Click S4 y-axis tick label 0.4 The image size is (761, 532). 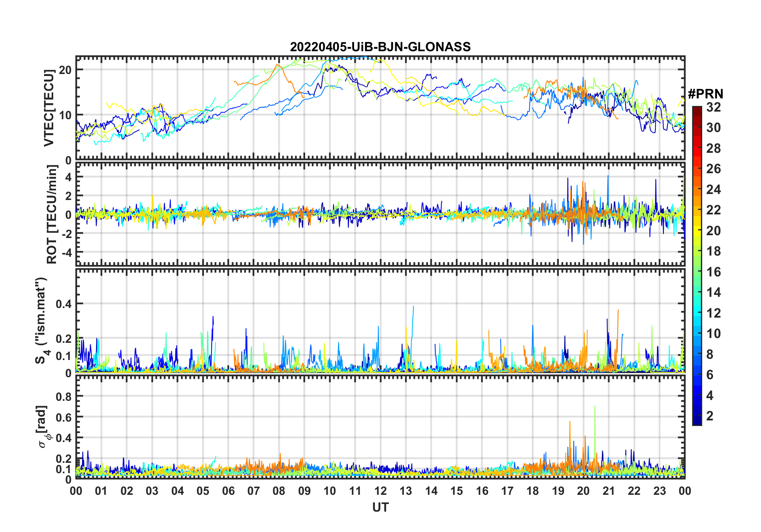click(x=64, y=304)
